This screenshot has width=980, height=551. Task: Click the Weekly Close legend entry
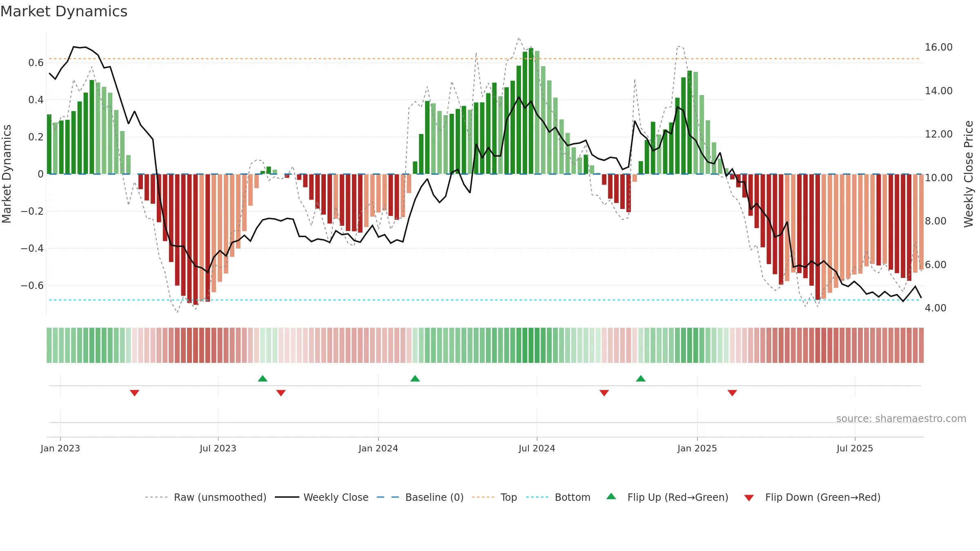[x=321, y=497]
